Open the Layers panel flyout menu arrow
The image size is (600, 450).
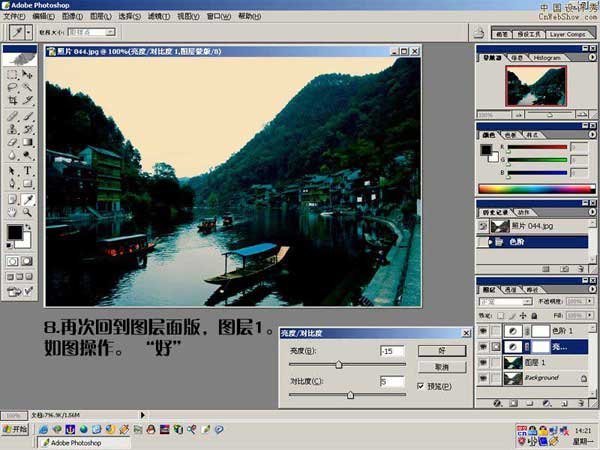pyautogui.click(x=592, y=289)
